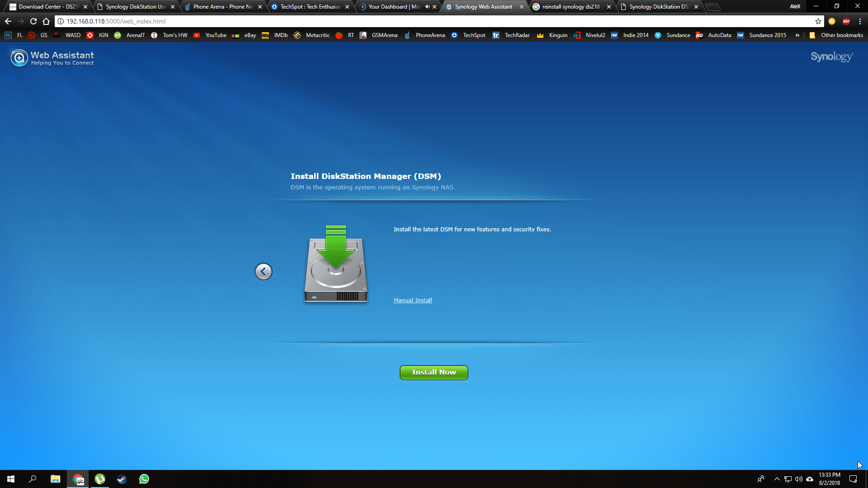
Task: Expand hidden bookmarks chevron
Action: [x=797, y=35]
